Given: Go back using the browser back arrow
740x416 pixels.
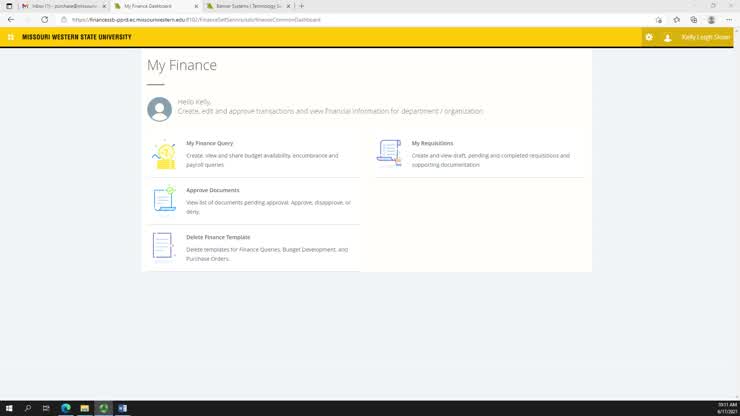Looking at the screenshot, I should (11, 19).
